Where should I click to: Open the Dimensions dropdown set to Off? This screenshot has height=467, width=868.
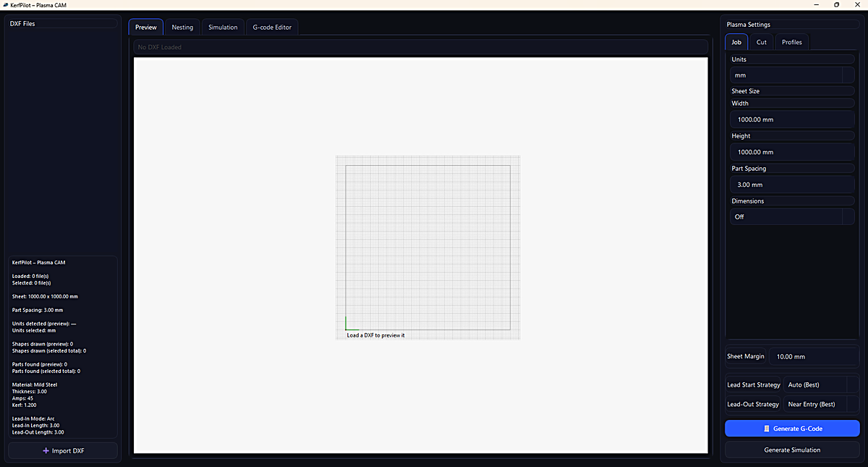click(792, 216)
